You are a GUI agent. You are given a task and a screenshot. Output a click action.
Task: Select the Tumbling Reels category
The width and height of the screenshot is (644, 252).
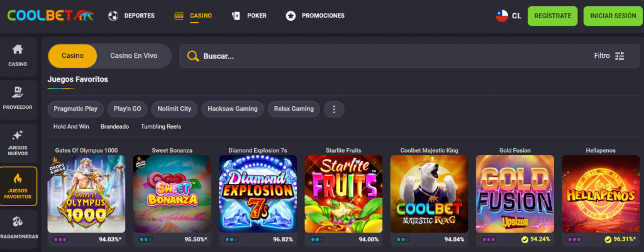point(161,127)
